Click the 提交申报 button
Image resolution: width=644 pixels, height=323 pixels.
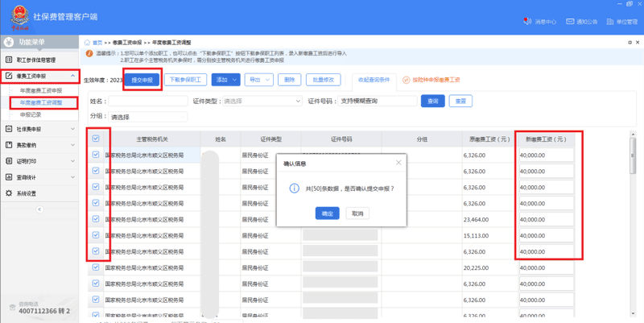click(142, 80)
